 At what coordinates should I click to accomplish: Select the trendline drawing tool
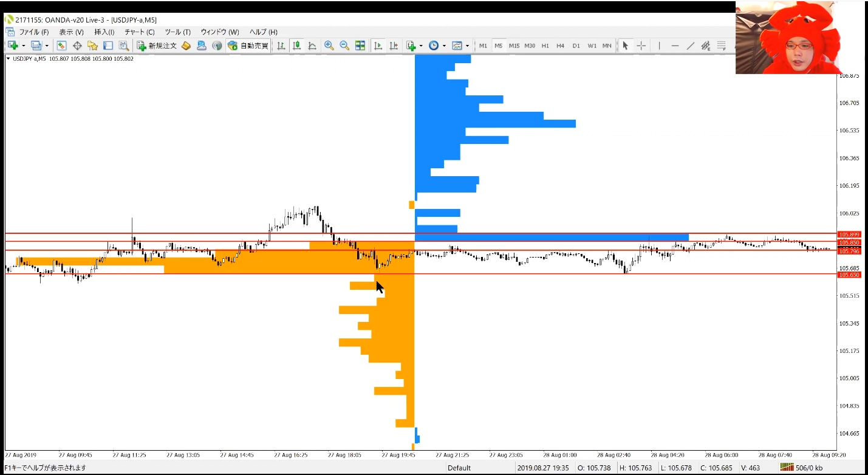click(691, 46)
